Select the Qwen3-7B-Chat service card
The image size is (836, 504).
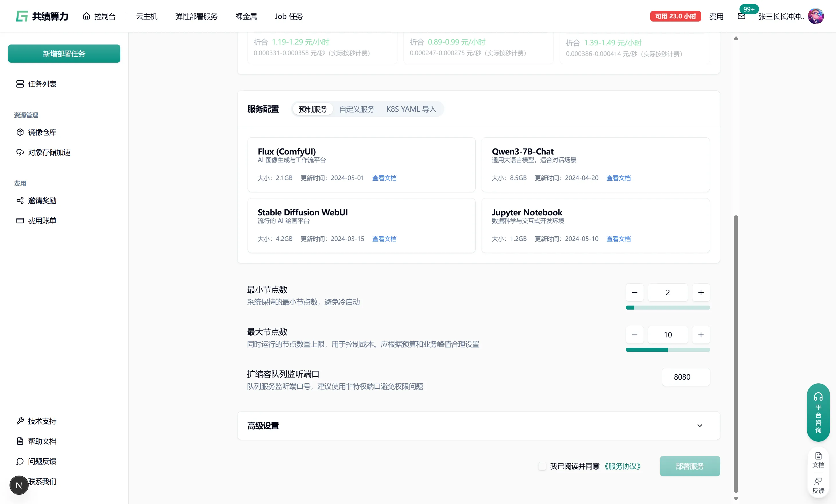(595, 165)
